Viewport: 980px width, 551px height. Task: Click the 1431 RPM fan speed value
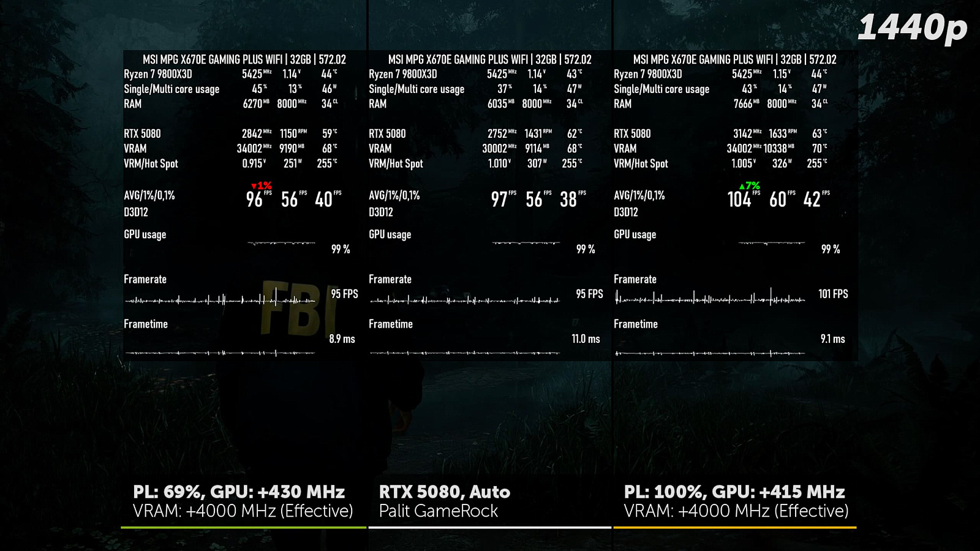[538, 133]
